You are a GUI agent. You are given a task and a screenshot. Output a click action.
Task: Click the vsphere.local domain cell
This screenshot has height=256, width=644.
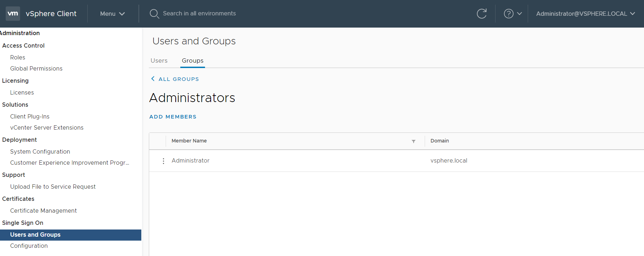[x=449, y=160]
